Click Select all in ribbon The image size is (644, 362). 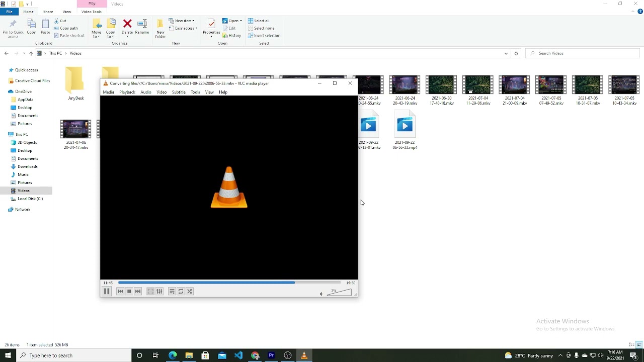(259, 21)
